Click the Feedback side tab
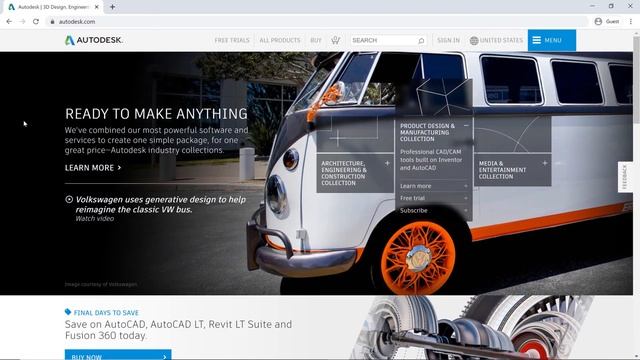Viewport: 640px width, 360px height. pyautogui.click(x=624, y=177)
